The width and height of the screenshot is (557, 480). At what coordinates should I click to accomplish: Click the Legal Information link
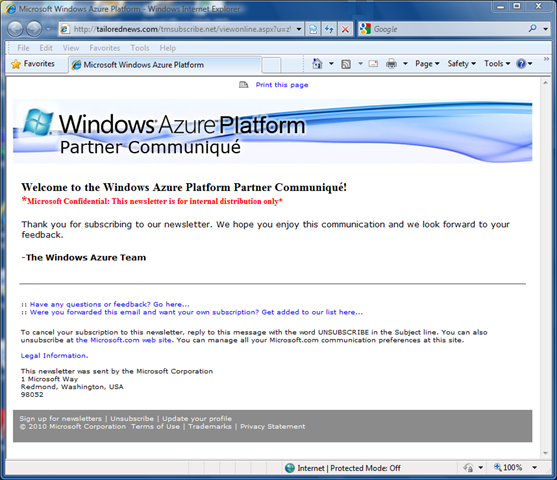[54, 356]
